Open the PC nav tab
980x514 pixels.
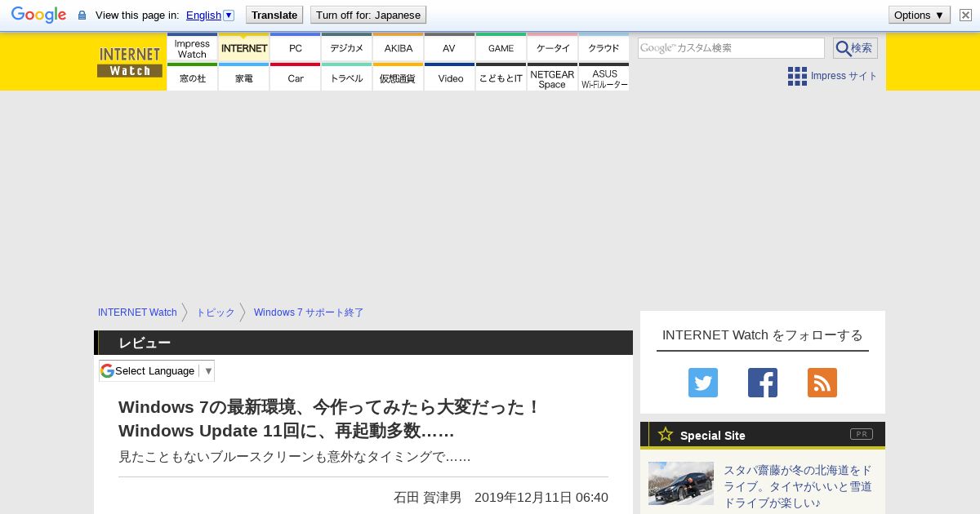(x=295, y=47)
